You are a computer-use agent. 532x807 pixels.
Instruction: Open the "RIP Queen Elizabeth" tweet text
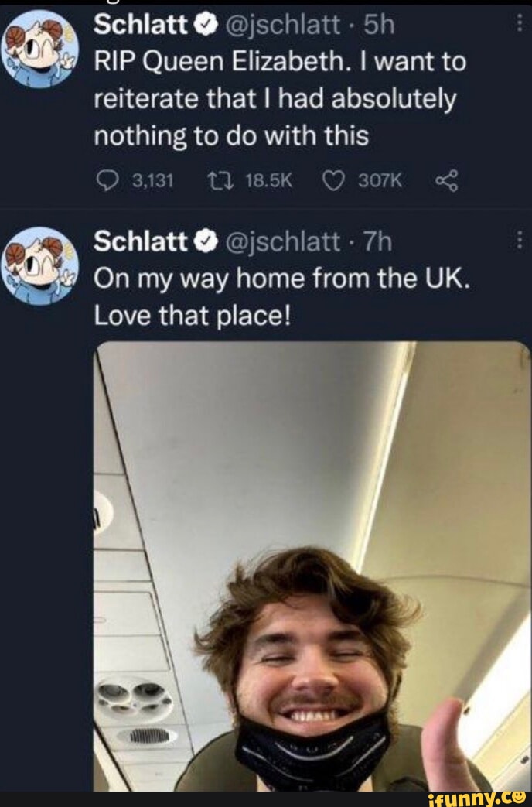tap(278, 99)
